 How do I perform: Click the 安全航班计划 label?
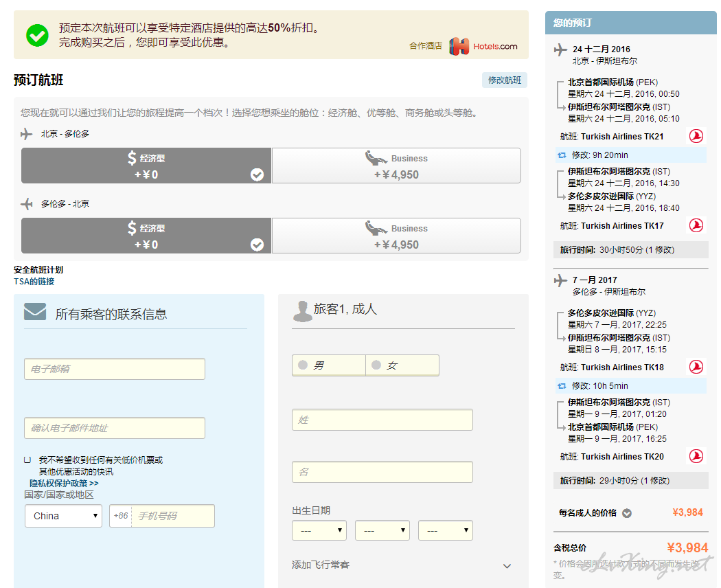pyautogui.click(x=38, y=270)
